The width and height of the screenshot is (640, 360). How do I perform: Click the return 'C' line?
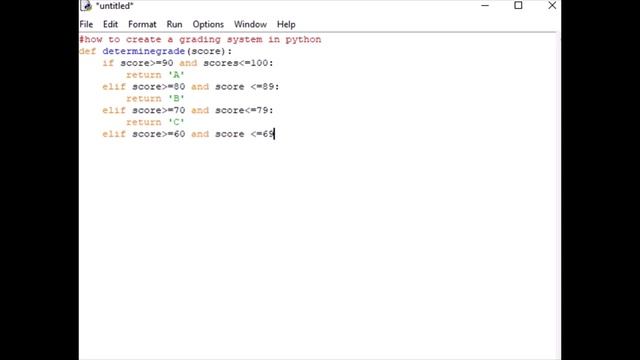[155, 122]
